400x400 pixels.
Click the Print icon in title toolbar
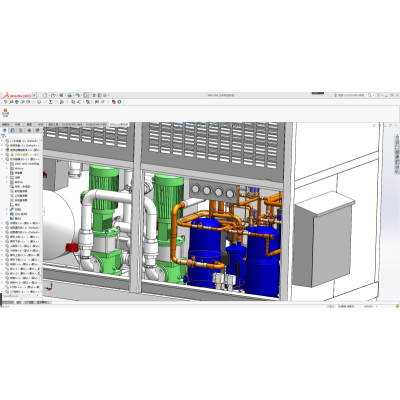point(70,95)
